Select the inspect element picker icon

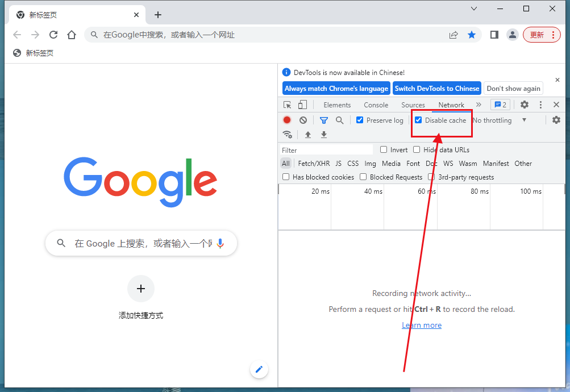click(287, 105)
